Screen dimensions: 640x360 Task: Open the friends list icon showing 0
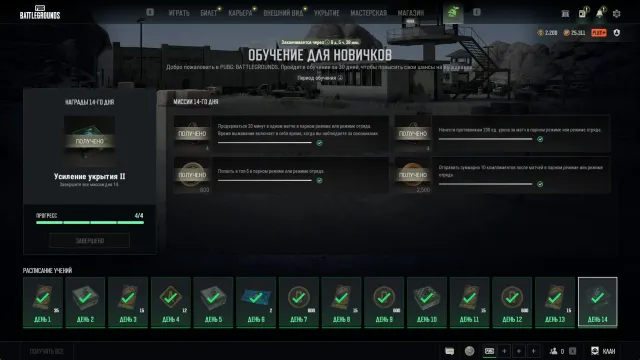pos(558,351)
